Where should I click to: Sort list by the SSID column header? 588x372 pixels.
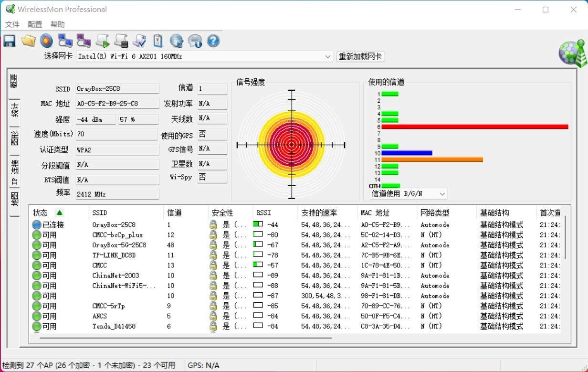(x=126, y=213)
